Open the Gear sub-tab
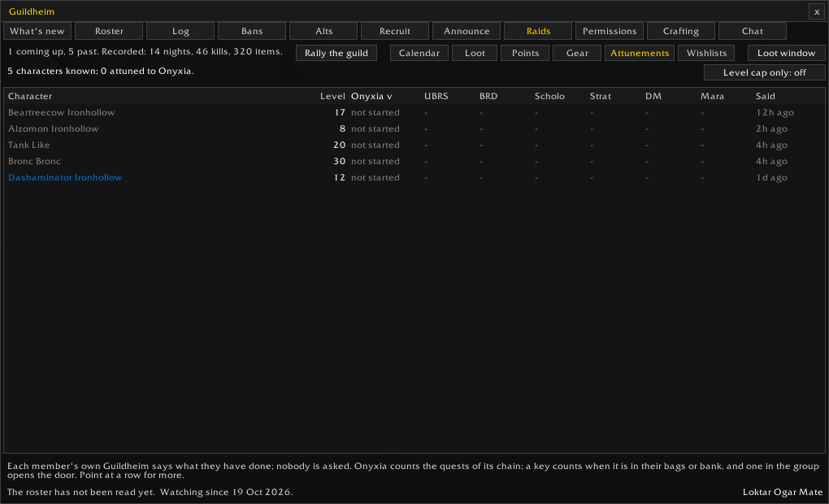829x504 pixels. pyautogui.click(x=577, y=53)
